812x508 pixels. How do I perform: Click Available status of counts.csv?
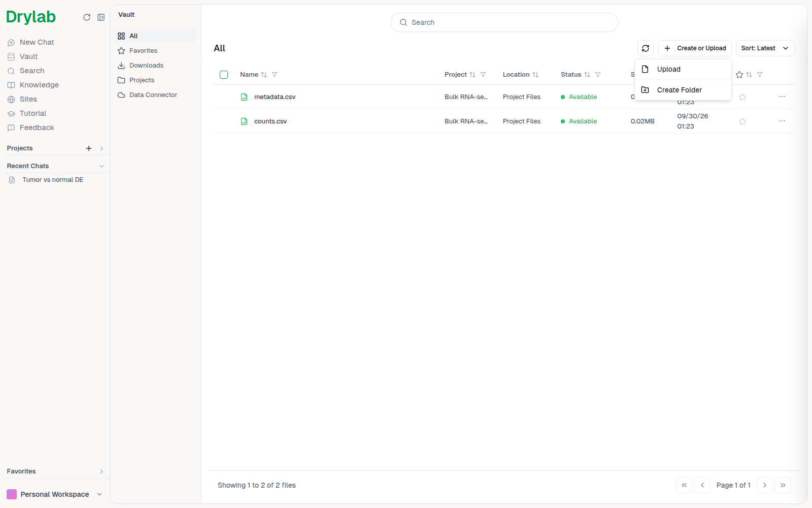(x=579, y=121)
